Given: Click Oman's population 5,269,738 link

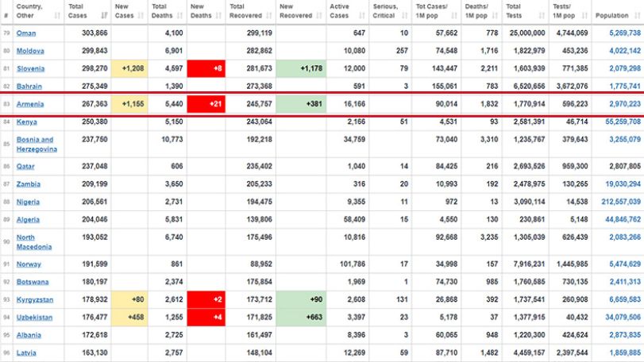Looking at the screenshot, I should click(x=625, y=33).
